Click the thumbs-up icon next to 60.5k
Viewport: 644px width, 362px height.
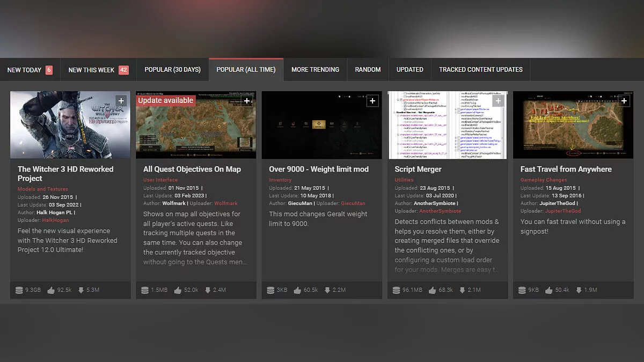pos(297,290)
